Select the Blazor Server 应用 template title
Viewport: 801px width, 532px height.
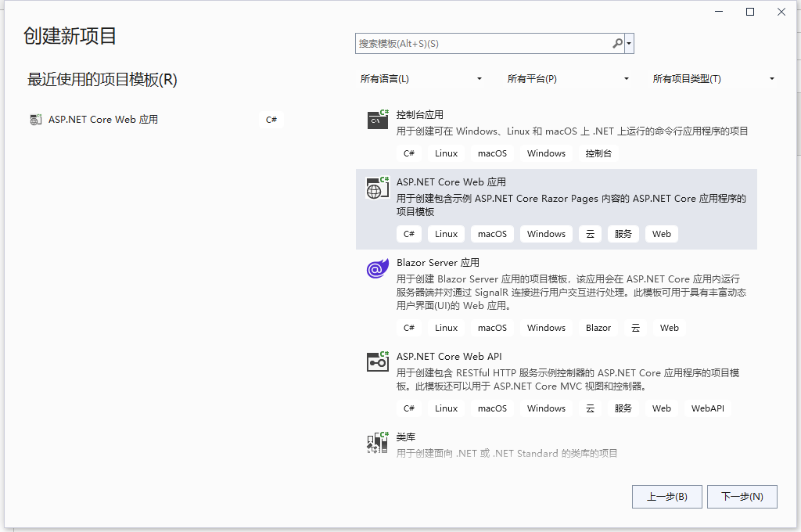[438, 263]
